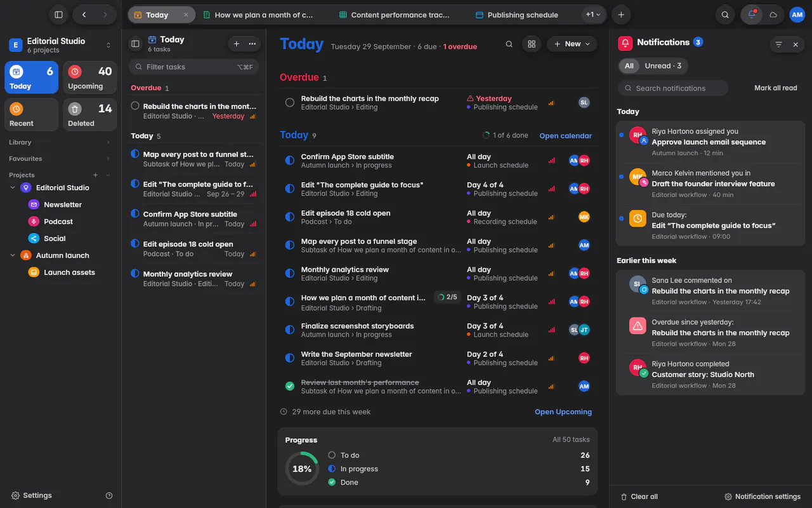Mark 'Rebuild the charts in the monthly recap' complete in the main list
This screenshot has width=812, height=508.
pyautogui.click(x=290, y=102)
